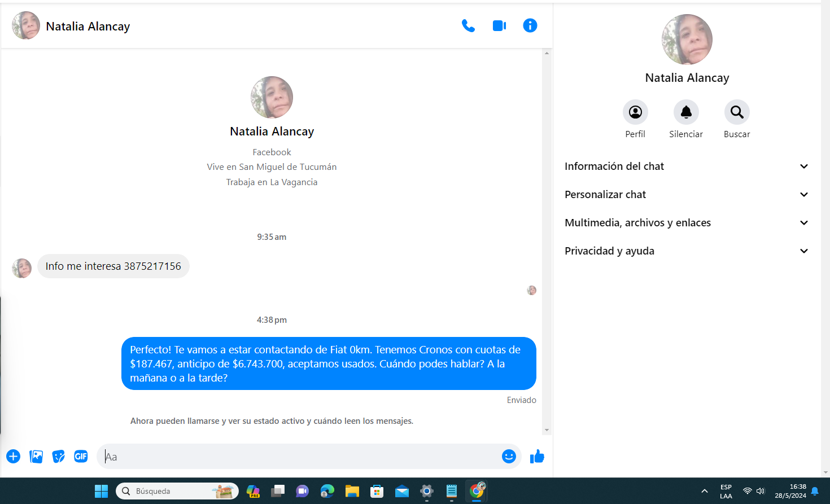Image resolution: width=830 pixels, height=504 pixels.
Task: Expand Multimedia, archivos y enlaces
Action: click(686, 223)
